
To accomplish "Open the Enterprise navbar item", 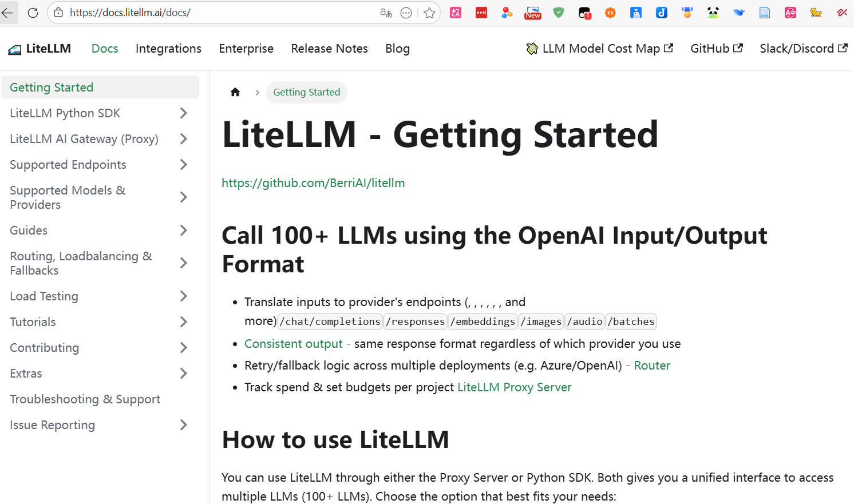I will pos(246,49).
